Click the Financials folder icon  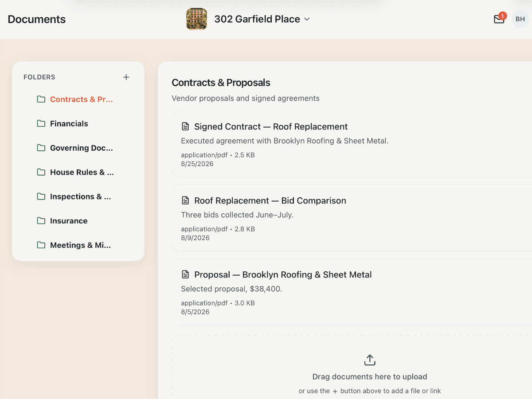coord(41,124)
